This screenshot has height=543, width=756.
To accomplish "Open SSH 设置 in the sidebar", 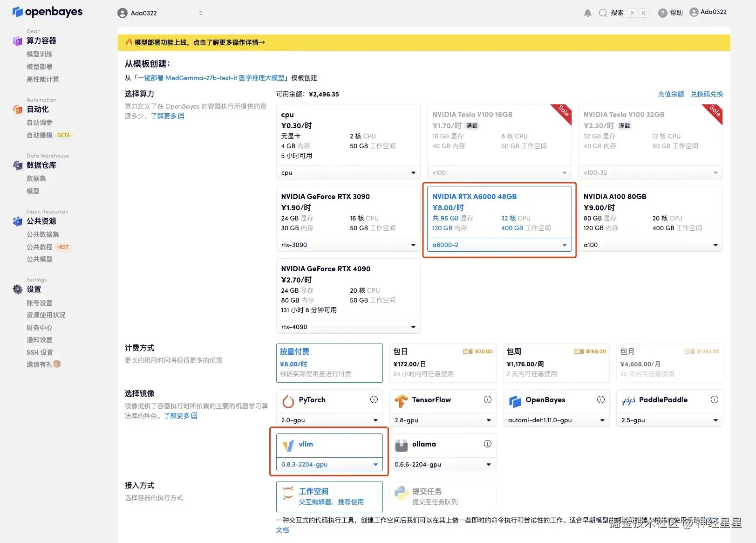I will pyautogui.click(x=40, y=352).
